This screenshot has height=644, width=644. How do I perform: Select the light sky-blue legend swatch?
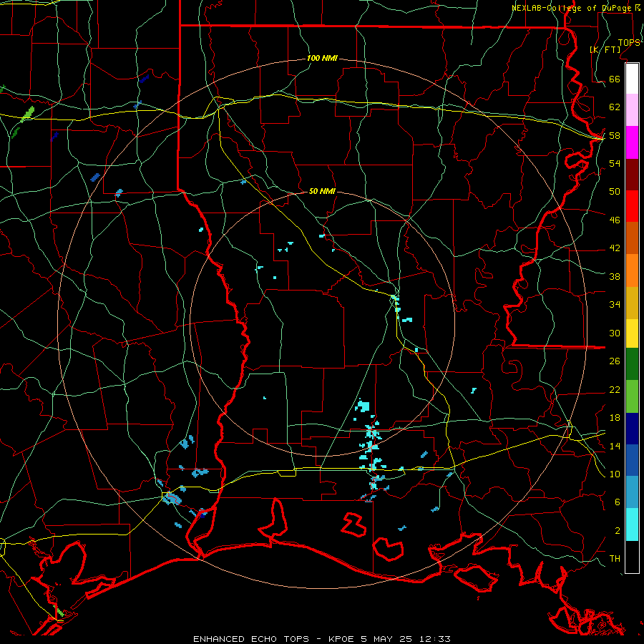[632, 492]
